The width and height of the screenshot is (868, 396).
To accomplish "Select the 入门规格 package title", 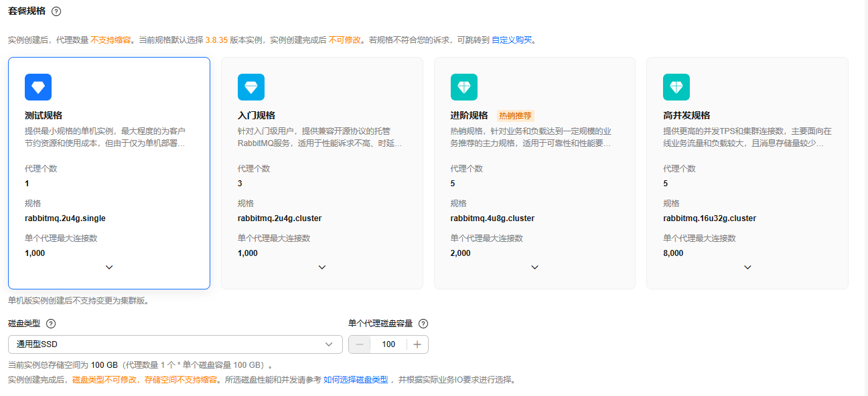I will 257,115.
